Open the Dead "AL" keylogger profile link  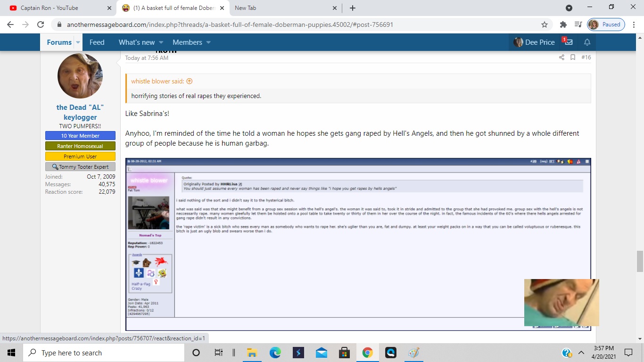point(80,112)
